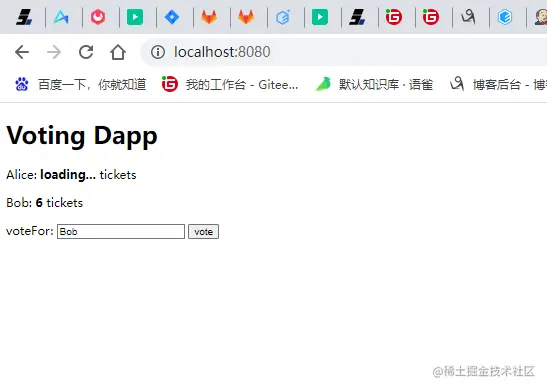
Task: Go back to the previous page
Action: [22, 52]
